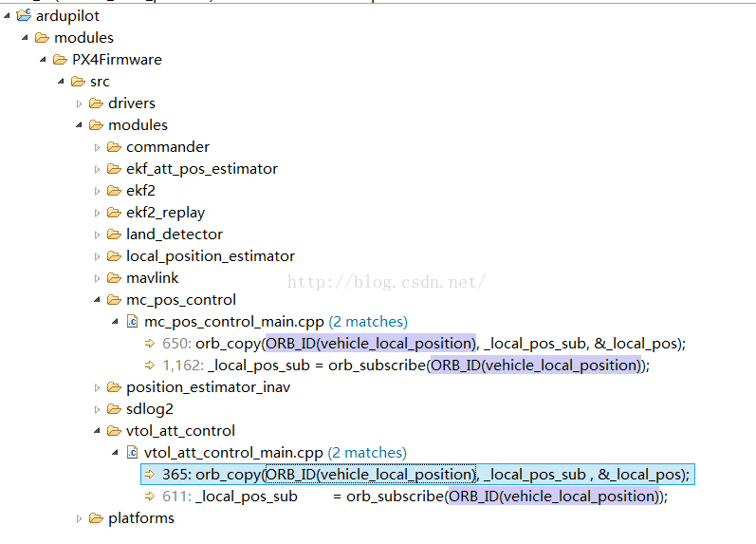Click the mc_pos_control folder icon

pyautogui.click(x=114, y=300)
